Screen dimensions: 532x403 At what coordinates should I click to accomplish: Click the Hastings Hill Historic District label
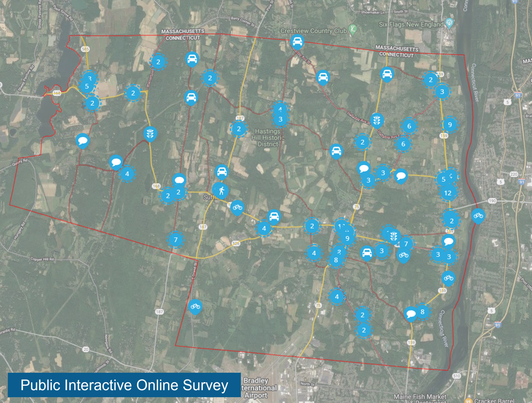[268, 138]
